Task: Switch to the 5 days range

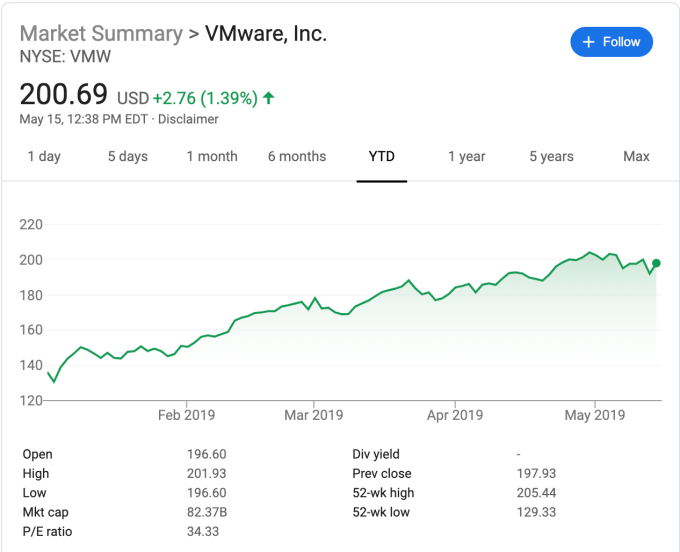Action: [128, 156]
